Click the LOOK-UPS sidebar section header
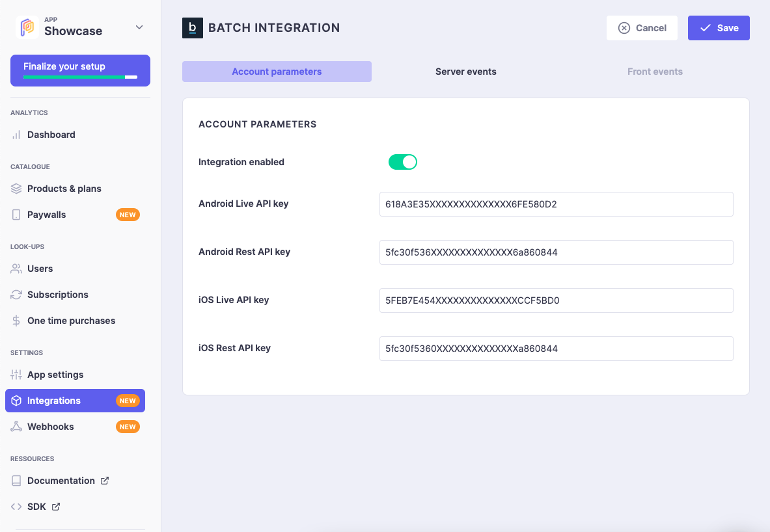Screen dimensions: 770x532 click(x=27, y=247)
